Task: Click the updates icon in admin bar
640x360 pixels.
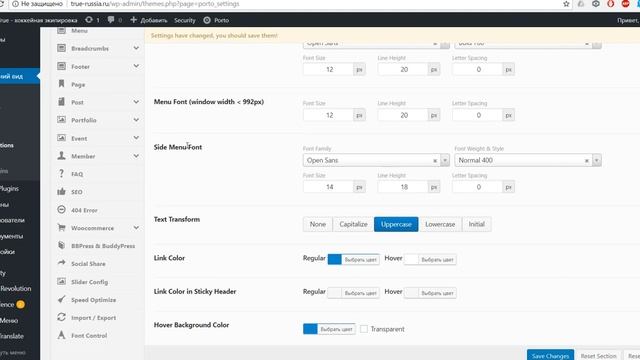Action: tap(89, 20)
